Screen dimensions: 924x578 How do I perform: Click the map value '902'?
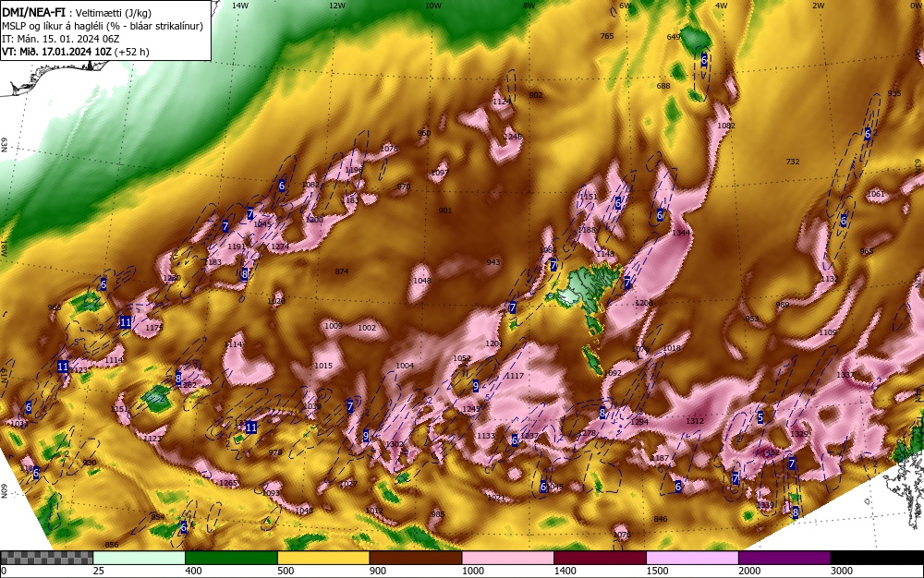pyautogui.click(x=536, y=95)
